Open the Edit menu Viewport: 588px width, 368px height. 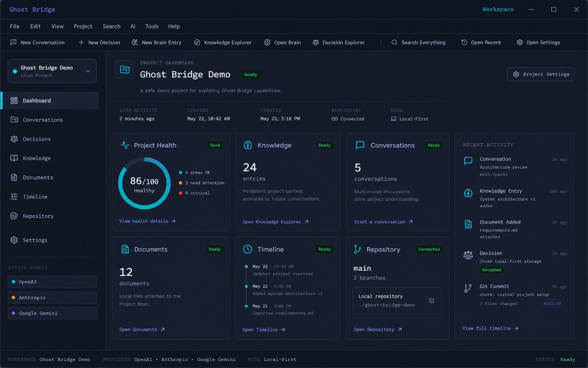point(35,26)
